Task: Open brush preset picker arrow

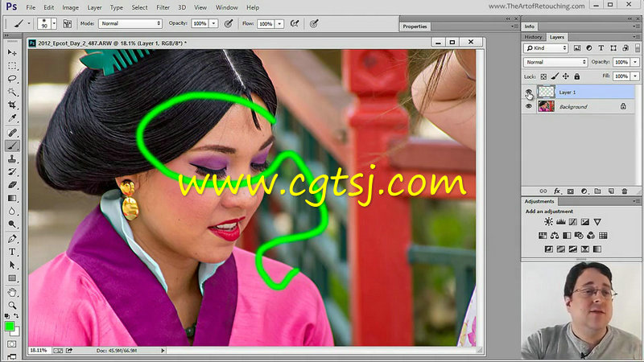Action: click(x=54, y=24)
